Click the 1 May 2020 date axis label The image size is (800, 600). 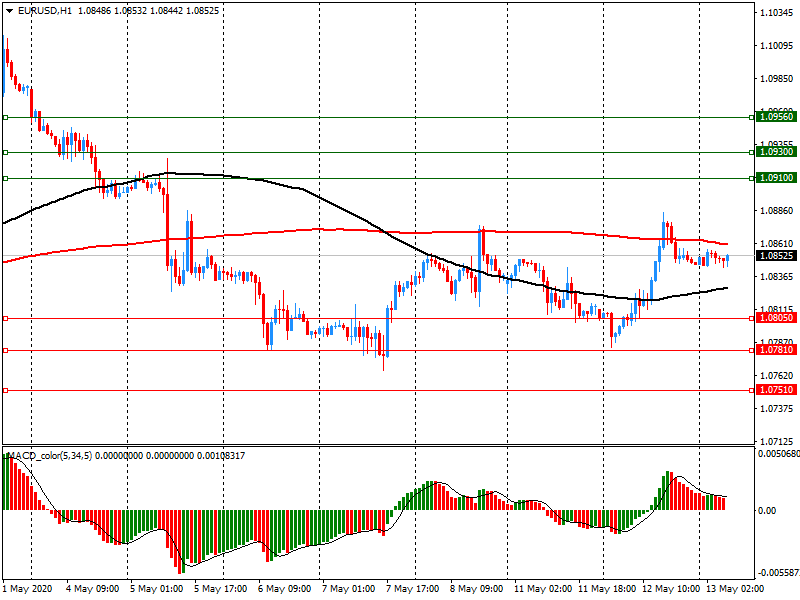[x=26, y=589]
